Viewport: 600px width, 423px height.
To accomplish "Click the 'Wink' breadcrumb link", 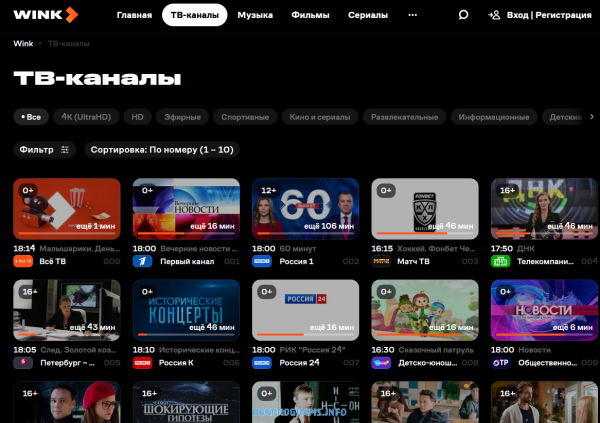I will click(x=22, y=45).
